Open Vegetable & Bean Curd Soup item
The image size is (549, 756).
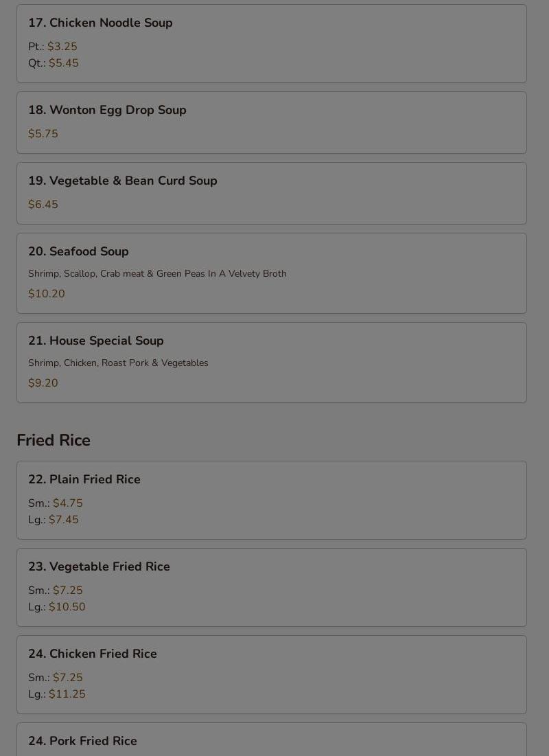click(271, 194)
